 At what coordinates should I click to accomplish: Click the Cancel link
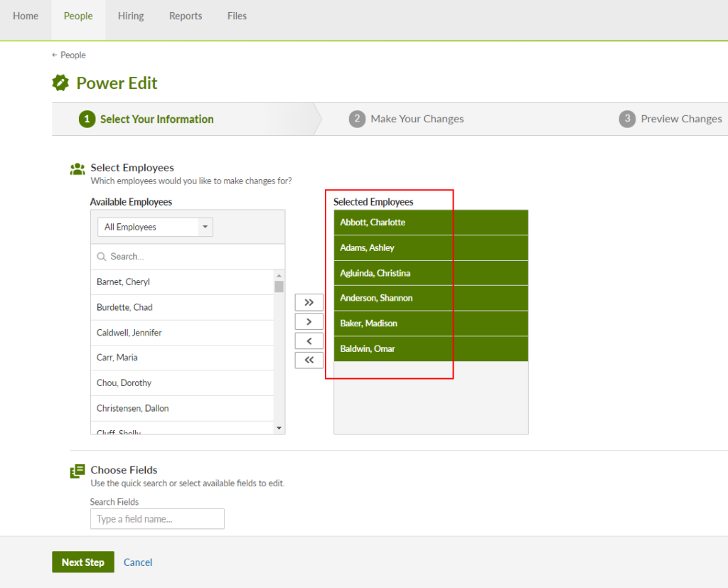[x=138, y=562]
